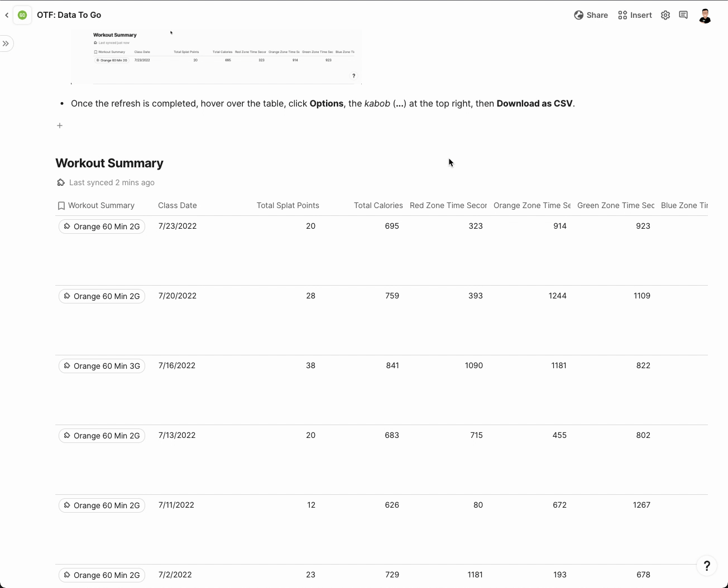Open the Insert panel
This screenshot has width=728, height=588.
pos(635,15)
